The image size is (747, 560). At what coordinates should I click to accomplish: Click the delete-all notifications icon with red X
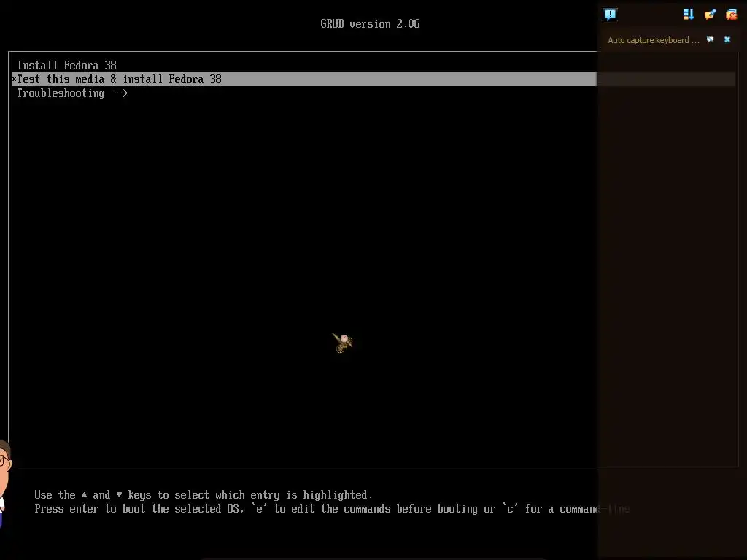click(x=731, y=15)
